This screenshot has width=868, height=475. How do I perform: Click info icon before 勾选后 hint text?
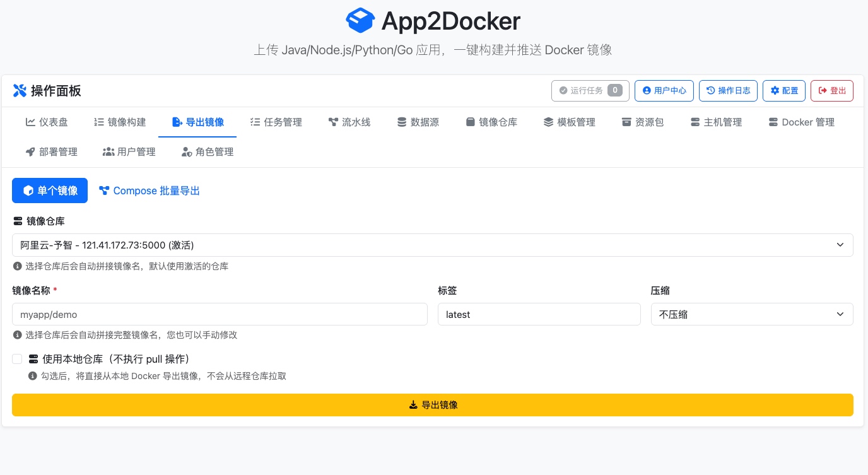[x=33, y=376]
